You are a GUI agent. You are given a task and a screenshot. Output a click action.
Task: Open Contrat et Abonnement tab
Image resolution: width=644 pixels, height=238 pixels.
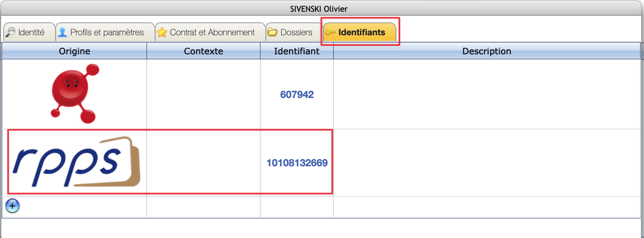click(x=210, y=32)
